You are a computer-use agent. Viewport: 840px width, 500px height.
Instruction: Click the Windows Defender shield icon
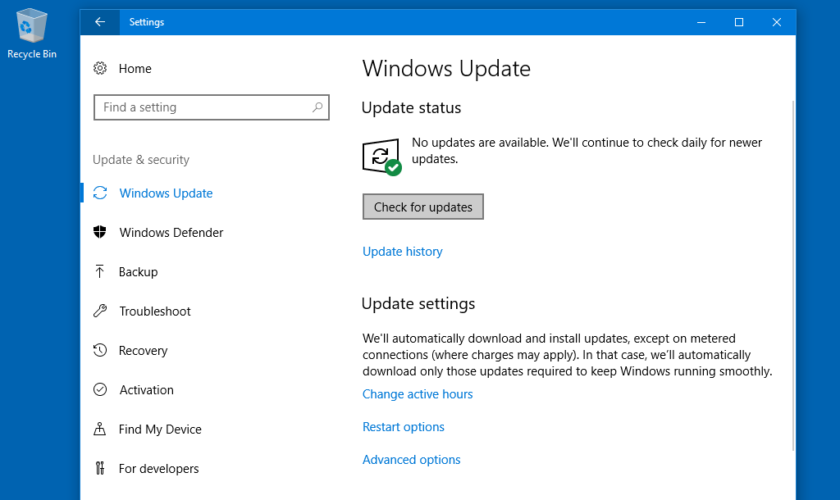tap(100, 232)
